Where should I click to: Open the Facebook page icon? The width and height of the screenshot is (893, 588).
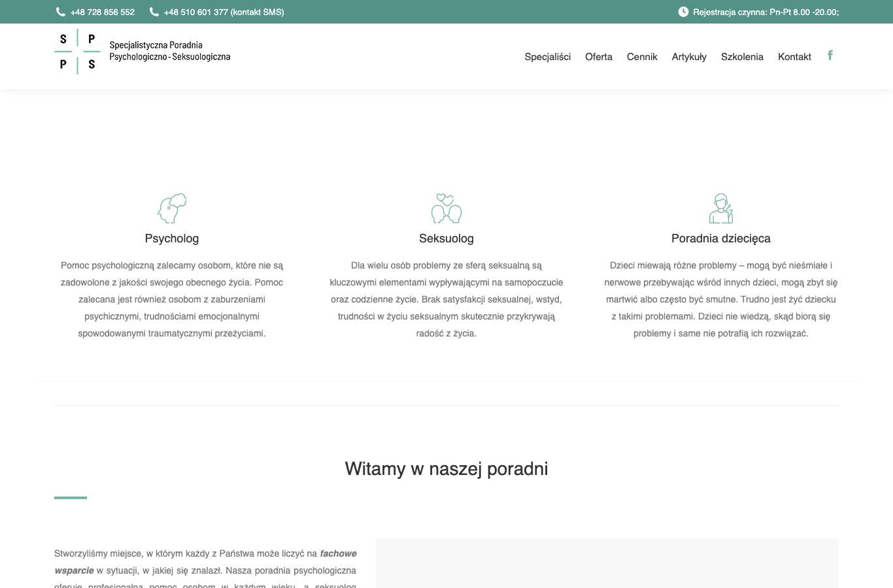[830, 55]
